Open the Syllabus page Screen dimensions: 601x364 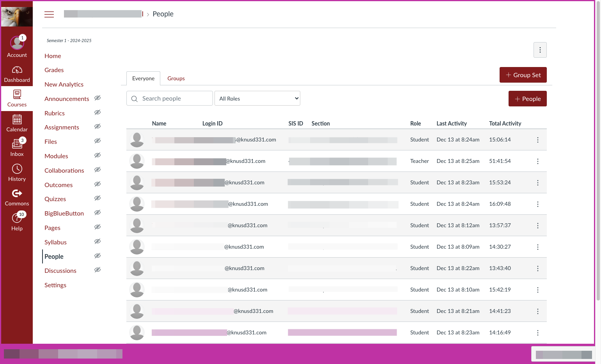[x=55, y=242]
